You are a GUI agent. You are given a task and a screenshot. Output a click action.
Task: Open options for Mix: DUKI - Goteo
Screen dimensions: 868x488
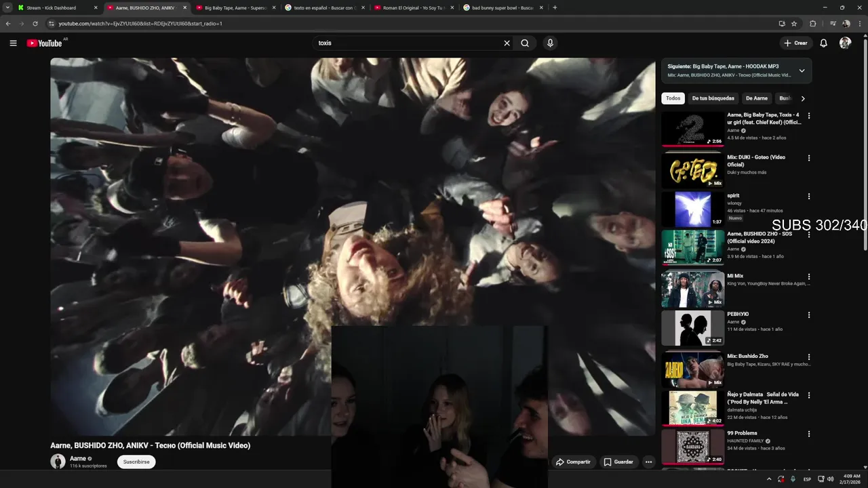pyautogui.click(x=808, y=158)
